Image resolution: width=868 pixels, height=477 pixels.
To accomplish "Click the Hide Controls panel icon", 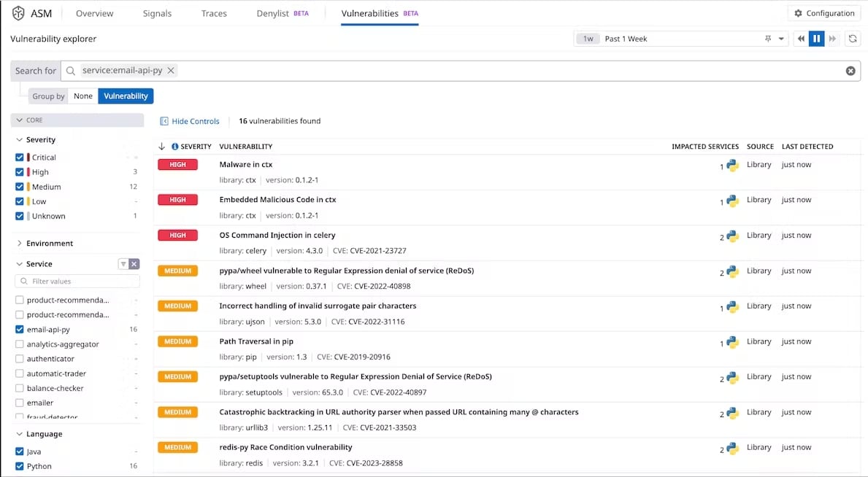I will pyautogui.click(x=164, y=121).
